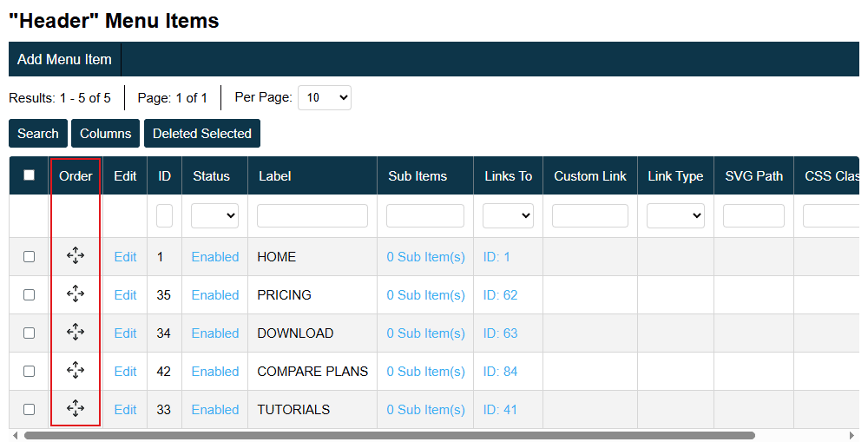Click the Edit column header

click(x=125, y=176)
